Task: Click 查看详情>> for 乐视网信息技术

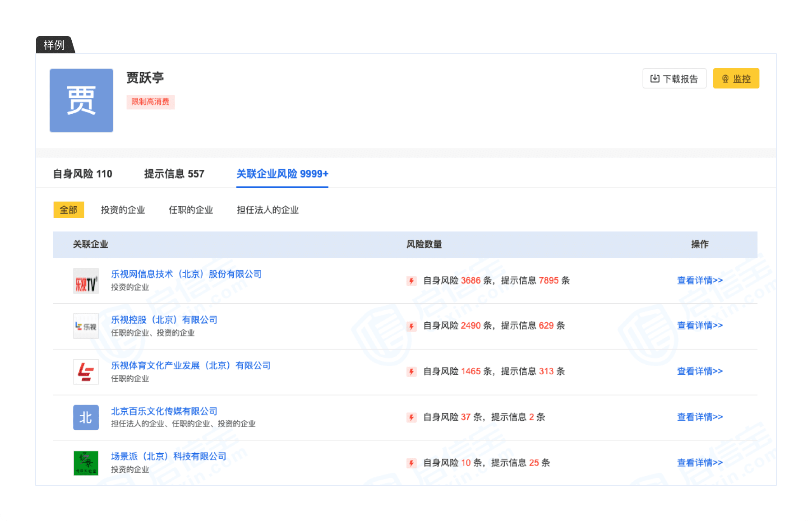Action: (700, 280)
